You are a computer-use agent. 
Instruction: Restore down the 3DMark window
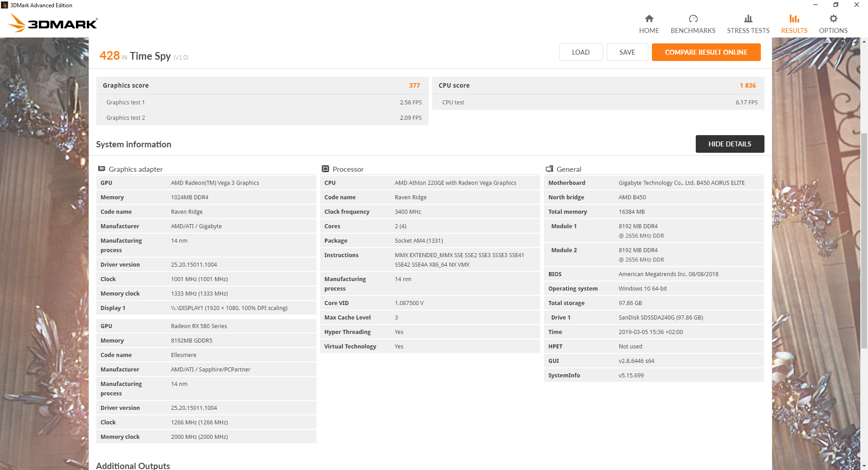(x=836, y=5)
